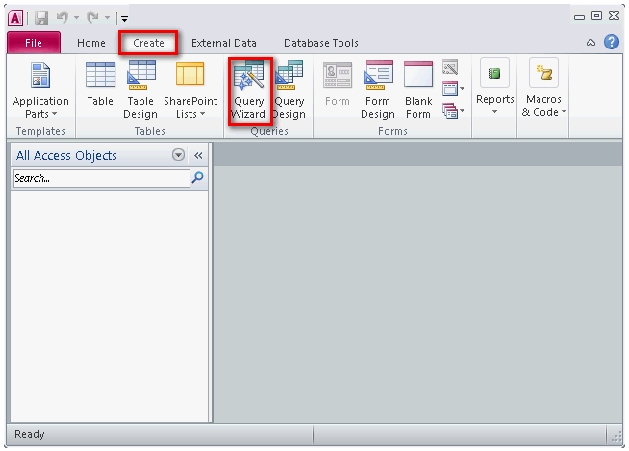Minimize the Access window
Viewport: 629px width, 451px height.
coord(579,17)
